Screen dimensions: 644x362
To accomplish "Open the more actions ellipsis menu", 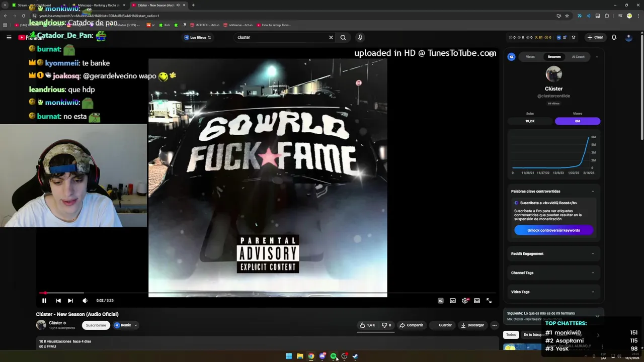I will pyautogui.click(x=495, y=325).
